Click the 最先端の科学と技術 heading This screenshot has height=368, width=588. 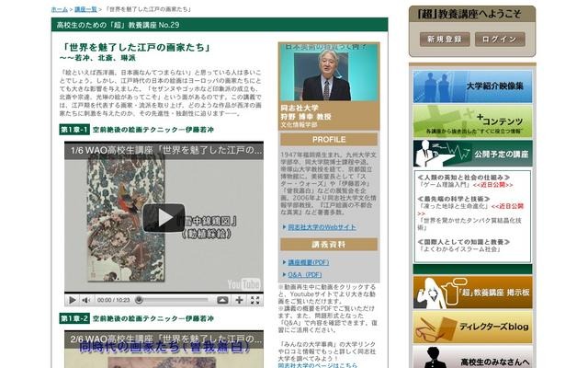coord(454,199)
